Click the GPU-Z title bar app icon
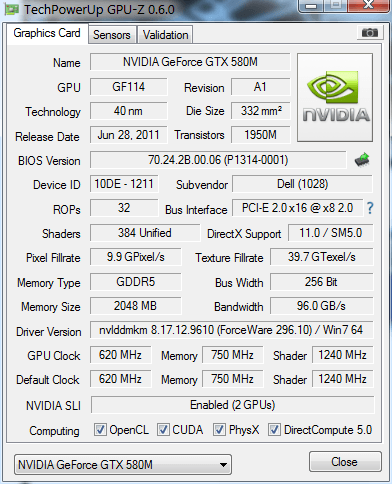 pos(11,9)
